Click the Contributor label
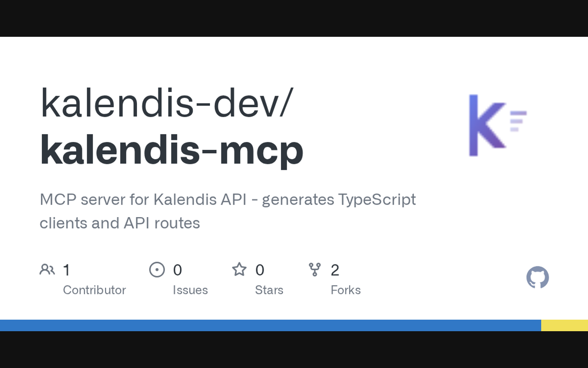The image size is (588, 368). click(94, 290)
